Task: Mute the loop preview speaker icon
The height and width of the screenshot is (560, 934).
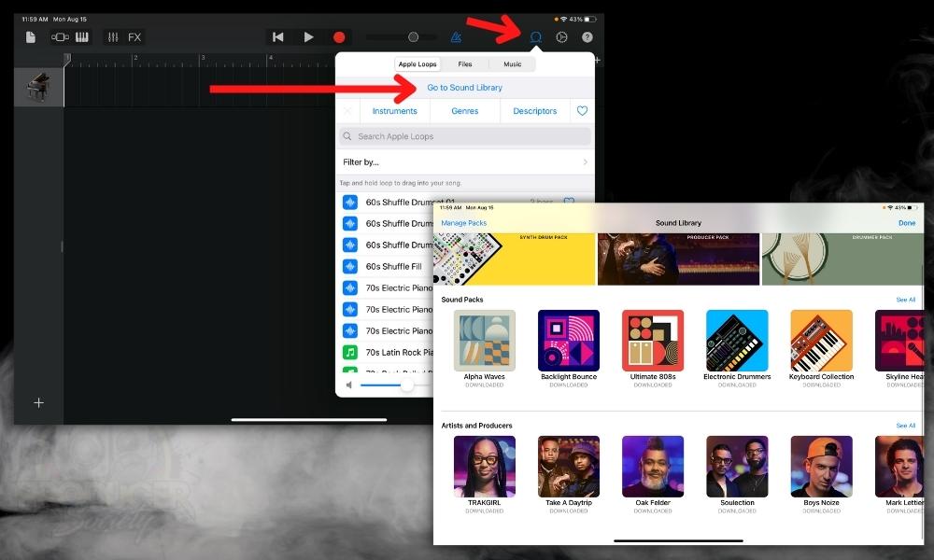Action: 347,385
